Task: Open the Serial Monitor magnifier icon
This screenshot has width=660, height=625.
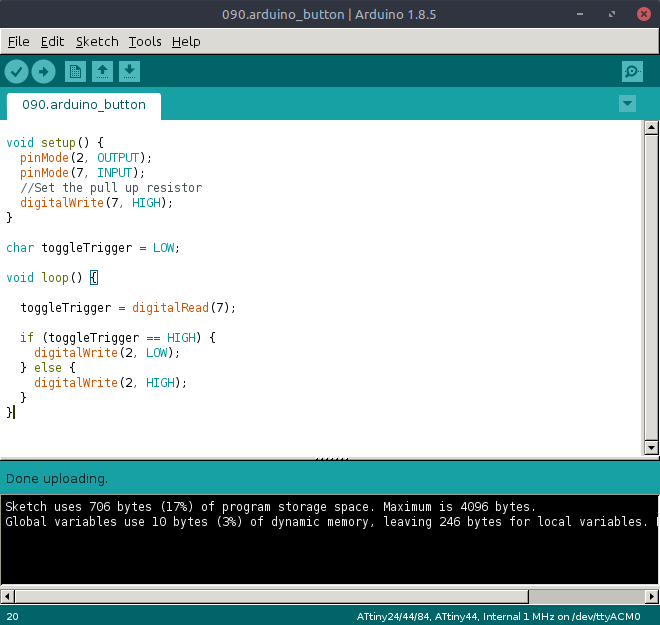Action: pyautogui.click(x=632, y=72)
